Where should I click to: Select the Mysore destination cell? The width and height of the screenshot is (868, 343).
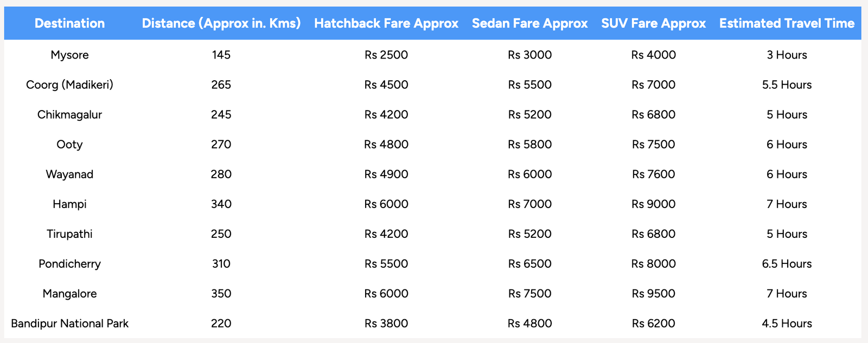click(x=69, y=55)
